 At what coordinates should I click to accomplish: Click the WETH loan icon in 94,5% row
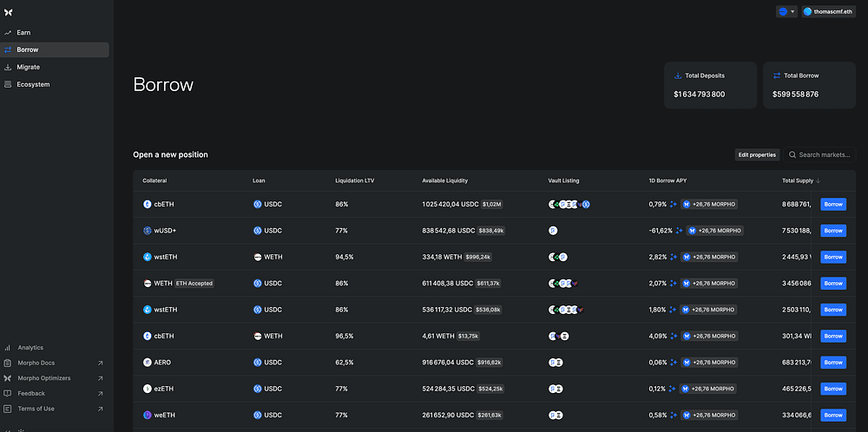click(x=258, y=257)
